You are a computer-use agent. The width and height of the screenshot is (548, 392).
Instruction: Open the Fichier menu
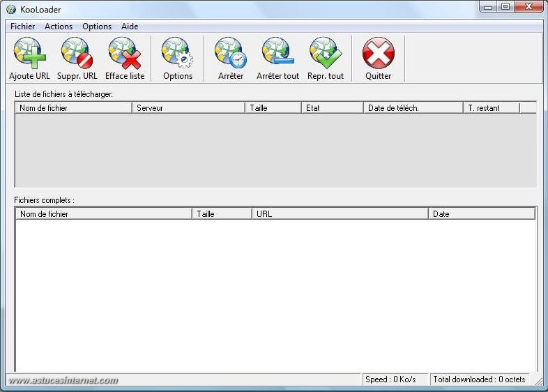[23, 27]
